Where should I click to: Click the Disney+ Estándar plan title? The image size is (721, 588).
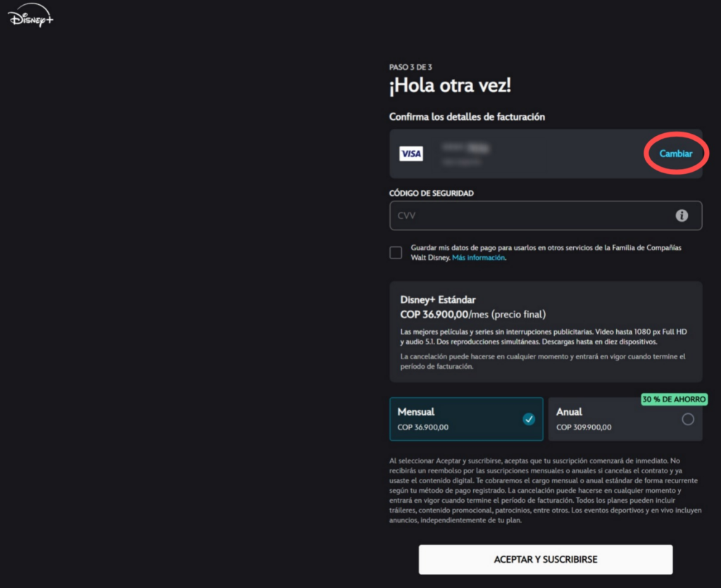438,299
